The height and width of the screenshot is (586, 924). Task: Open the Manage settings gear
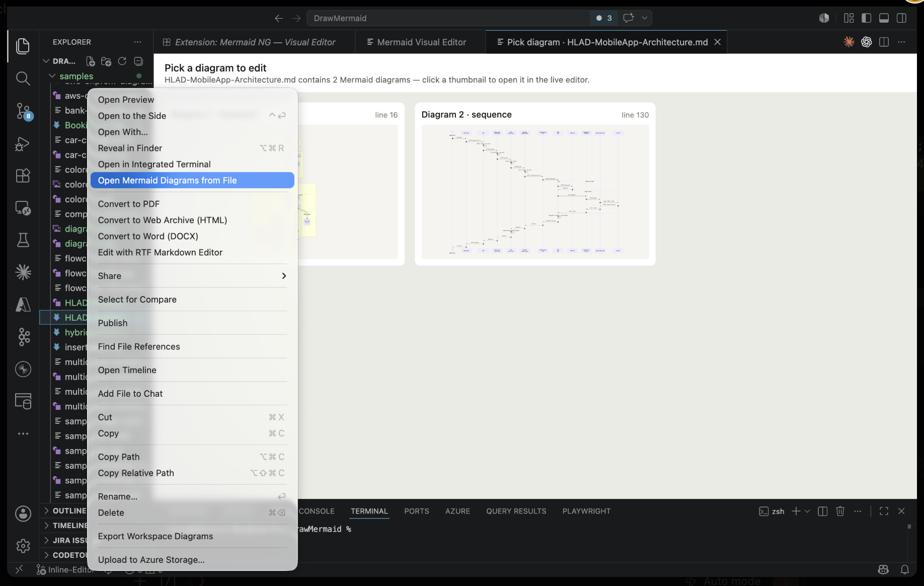tap(23, 546)
